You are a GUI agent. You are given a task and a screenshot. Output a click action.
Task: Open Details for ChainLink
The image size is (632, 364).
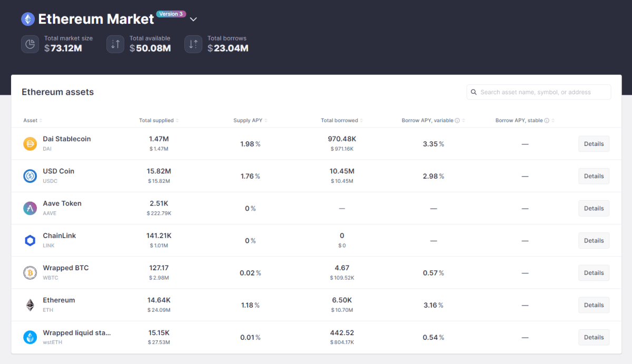(594, 241)
